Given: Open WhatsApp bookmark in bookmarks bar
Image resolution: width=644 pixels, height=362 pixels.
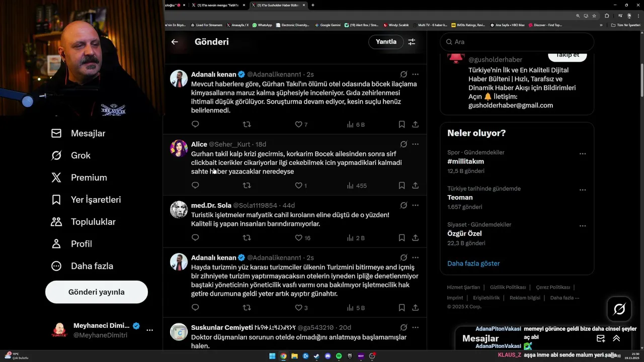Looking at the screenshot, I should (262, 25).
